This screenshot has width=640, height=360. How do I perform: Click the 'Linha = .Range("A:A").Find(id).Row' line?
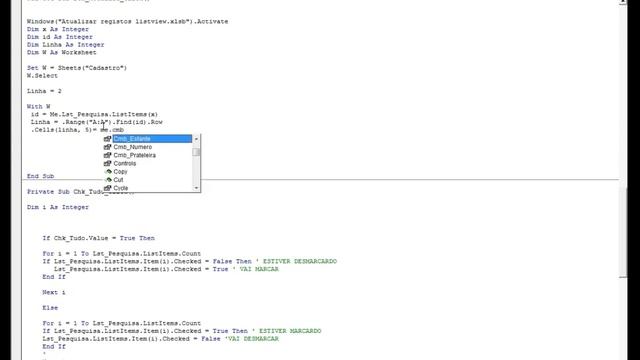(97, 122)
